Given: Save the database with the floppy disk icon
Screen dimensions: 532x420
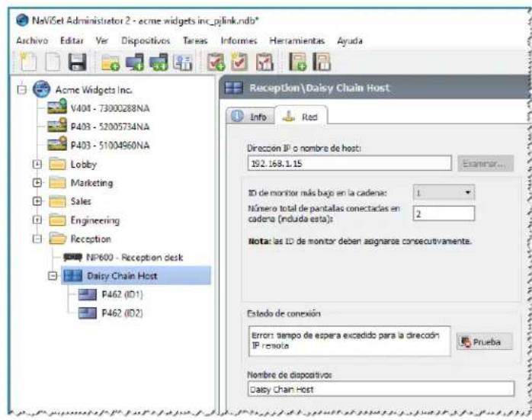Looking at the screenshot, I should click(77, 62).
